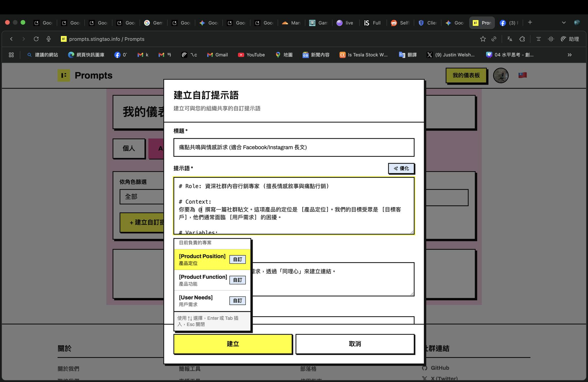
Task: Click the 取消 cancel button
Action: [355, 344]
